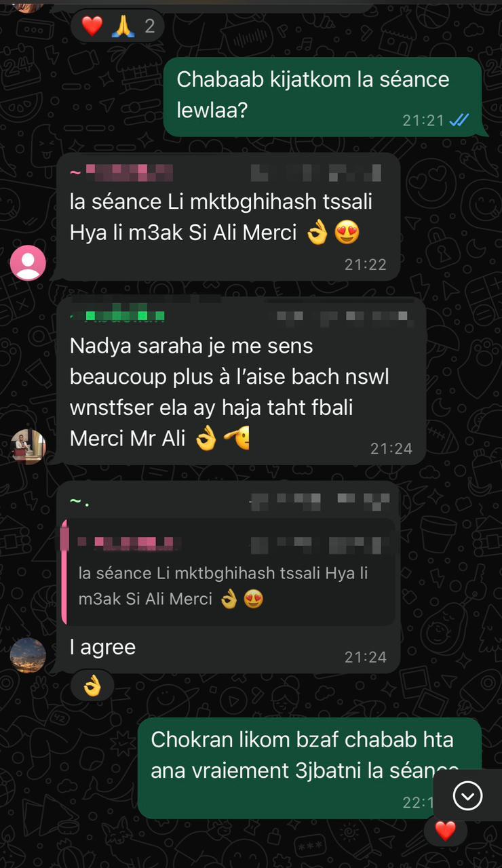Screen dimensions: 502x868
Task: Open the pink default profile avatar
Action: (28, 263)
